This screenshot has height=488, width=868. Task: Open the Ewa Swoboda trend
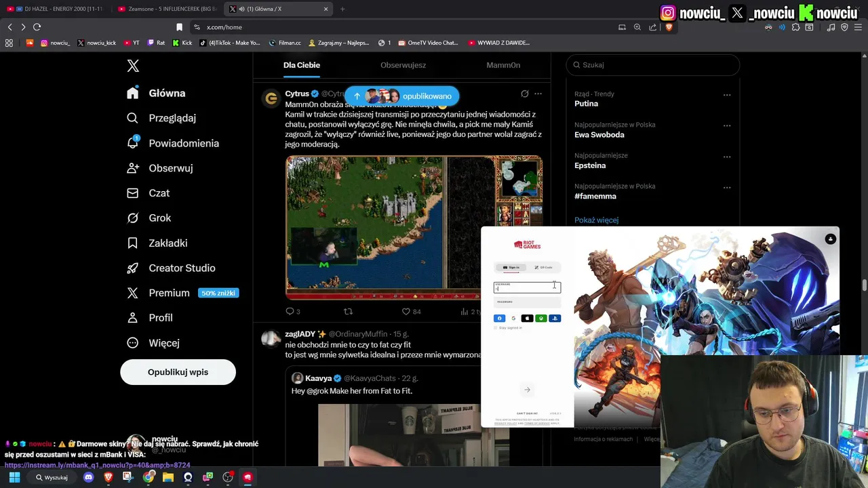coord(599,135)
